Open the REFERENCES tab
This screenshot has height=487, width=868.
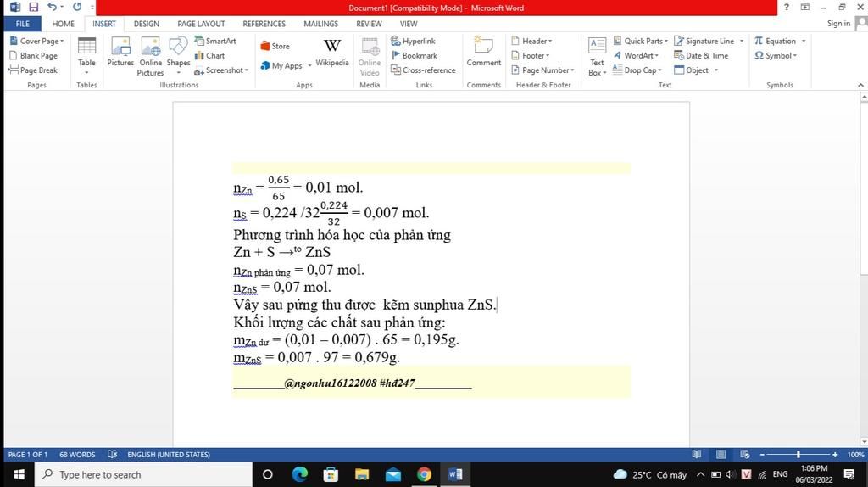264,24
